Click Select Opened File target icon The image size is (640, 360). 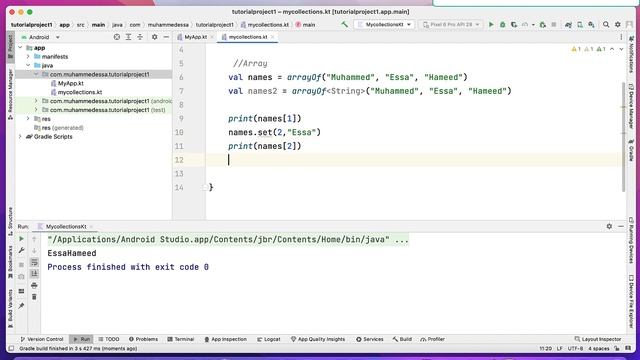[117, 37]
